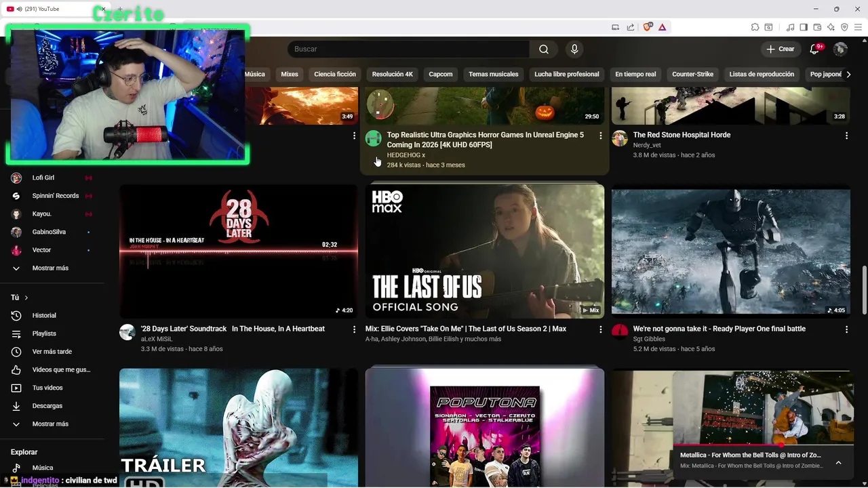Click the Buscar search field
The height and width of the screenshot is (488, 868).
pyautogui.click(x=408, y=49)
